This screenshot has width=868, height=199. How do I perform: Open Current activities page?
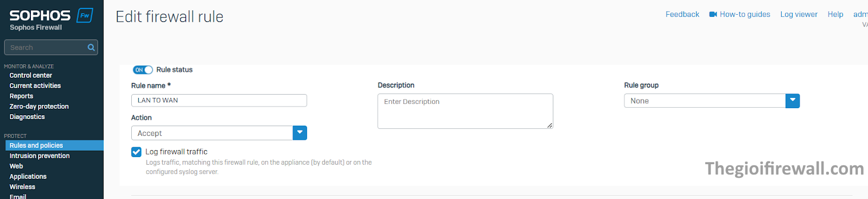35,86
